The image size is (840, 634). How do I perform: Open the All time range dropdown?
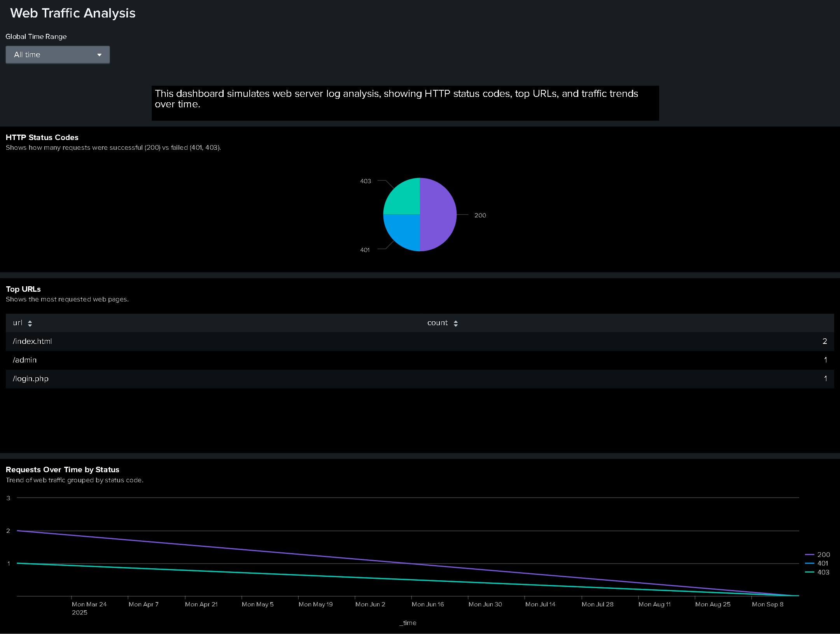pyautogui.click(x=57, y=55)
